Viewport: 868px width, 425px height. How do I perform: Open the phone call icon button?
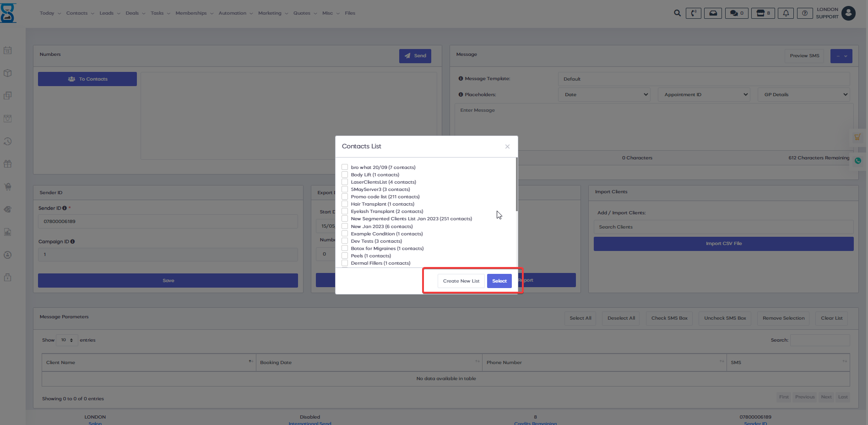693,13
